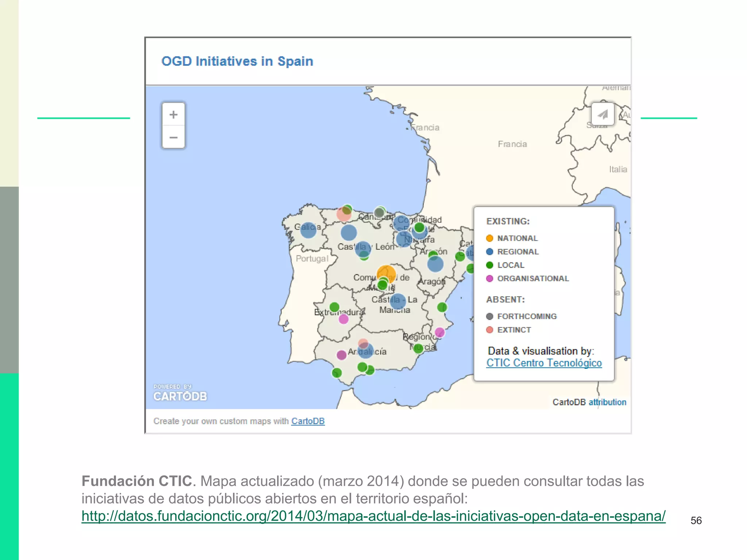Image resolution: width=747 pixels, height=560 pixels.
Task: Zoom out with the map minus button
Action: click(x=174, y=137)
